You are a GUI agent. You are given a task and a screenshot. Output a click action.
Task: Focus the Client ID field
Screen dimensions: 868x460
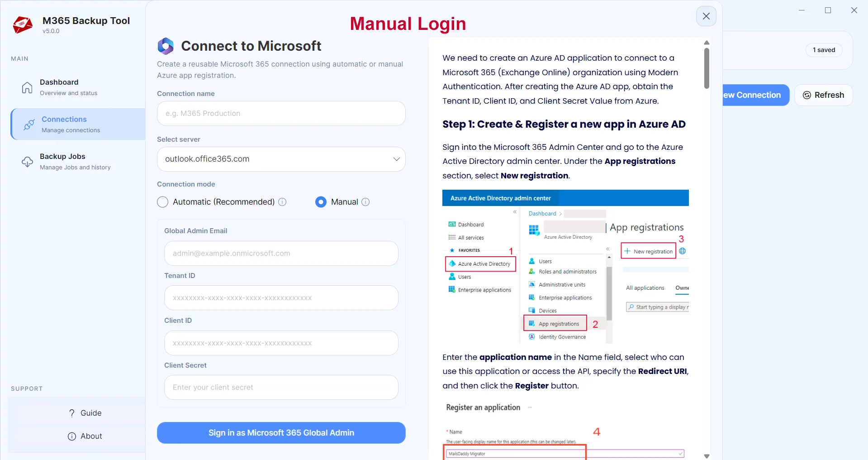tap(281, 343)
